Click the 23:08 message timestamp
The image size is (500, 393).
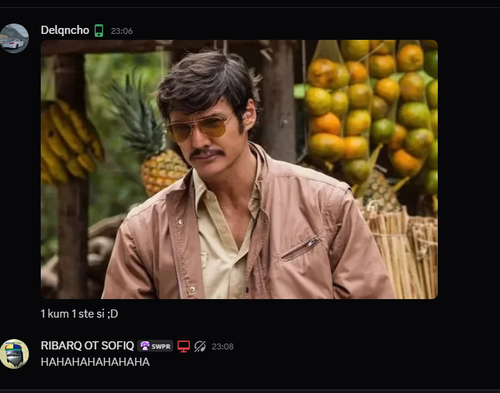pyautogui.click(x=223, y=347)
